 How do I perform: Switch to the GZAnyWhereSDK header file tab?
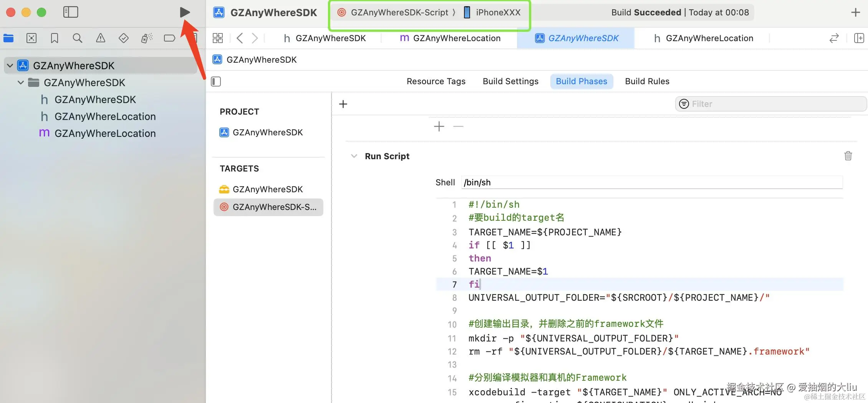click(325, 38)
